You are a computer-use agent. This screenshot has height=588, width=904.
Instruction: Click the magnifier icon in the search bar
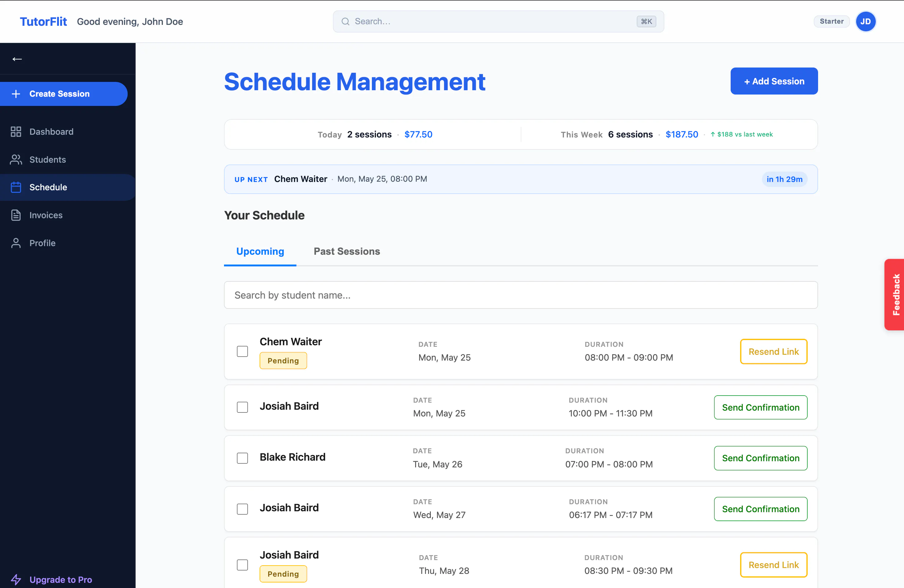pos(345,21)
